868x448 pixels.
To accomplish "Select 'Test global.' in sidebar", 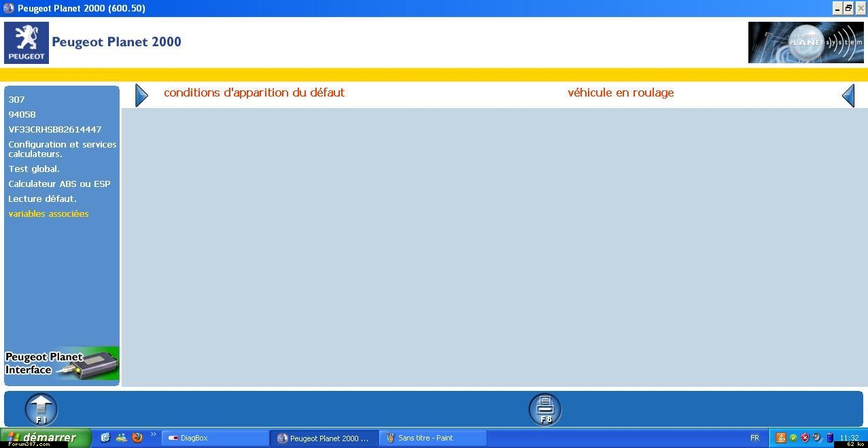I will [x=34, y=169].
